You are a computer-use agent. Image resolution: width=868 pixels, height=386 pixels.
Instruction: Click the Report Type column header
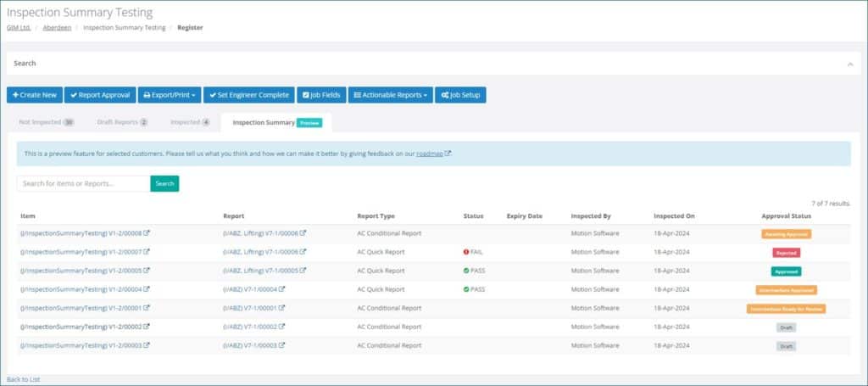pyautogui.click(x=376, y=216)
